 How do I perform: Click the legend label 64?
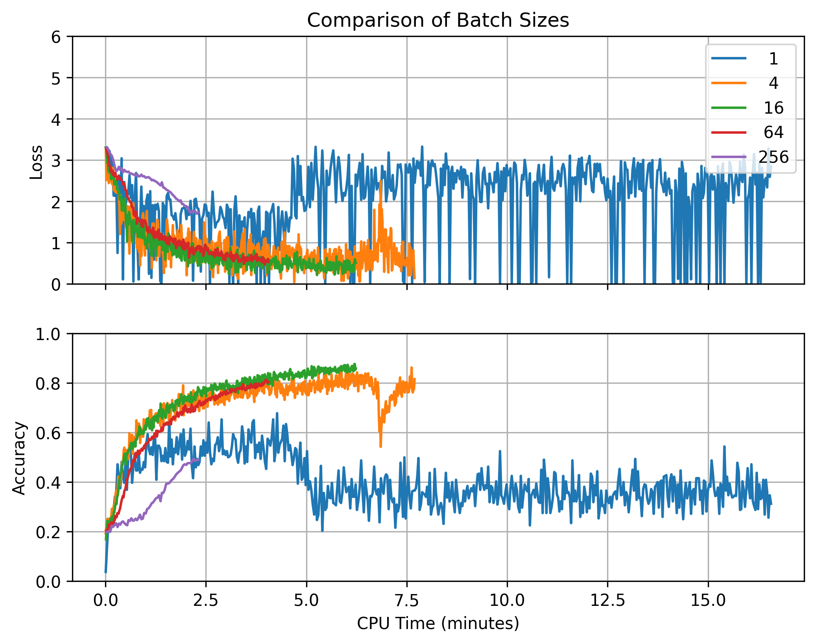point(774,132)
